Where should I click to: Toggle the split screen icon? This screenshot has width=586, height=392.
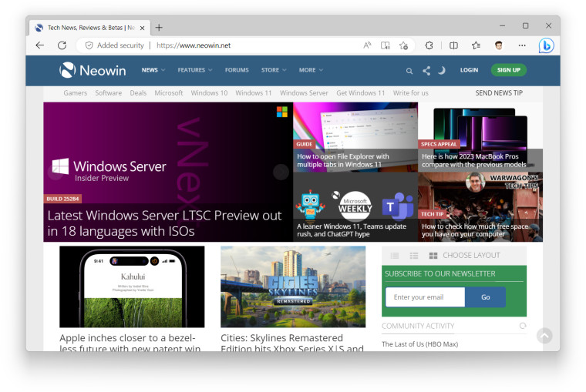[x=453, y=45]
